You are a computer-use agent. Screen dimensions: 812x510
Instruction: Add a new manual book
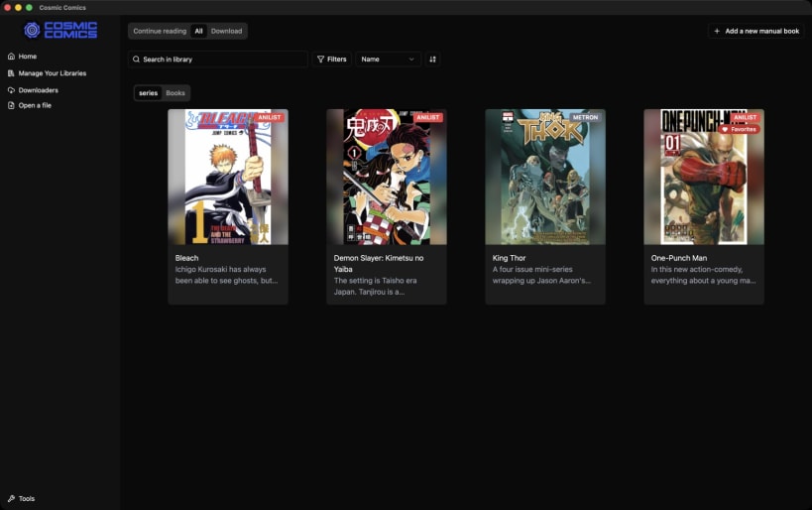[x=756, y=31]
